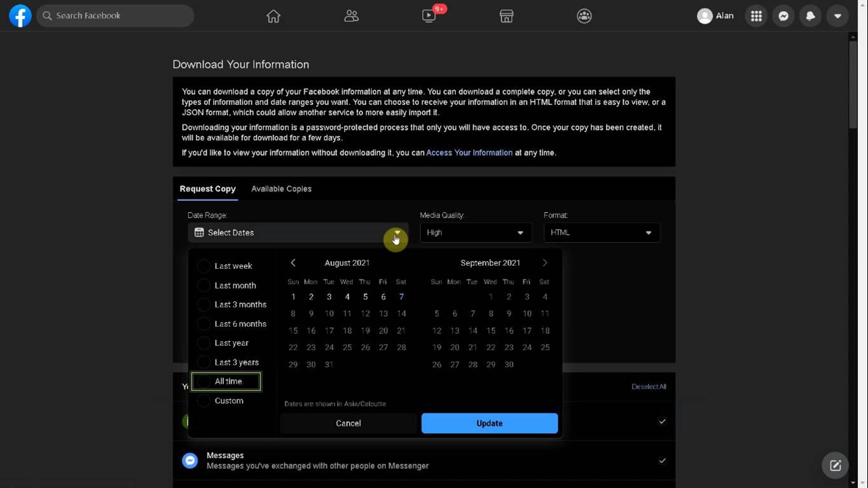Select the Last month radio option

pyautogui.click(x=203, y=285)
